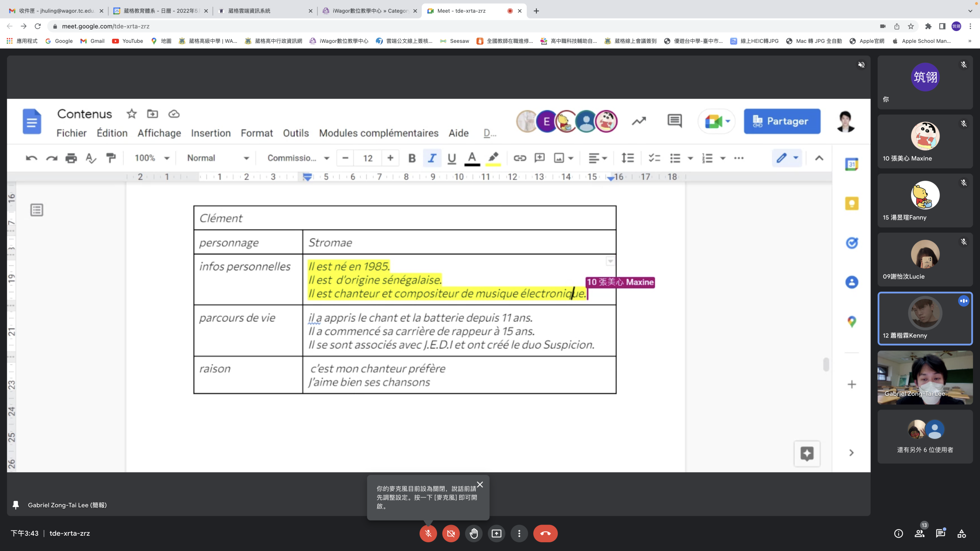Open the meeting details info icon

tap(898, 533)
